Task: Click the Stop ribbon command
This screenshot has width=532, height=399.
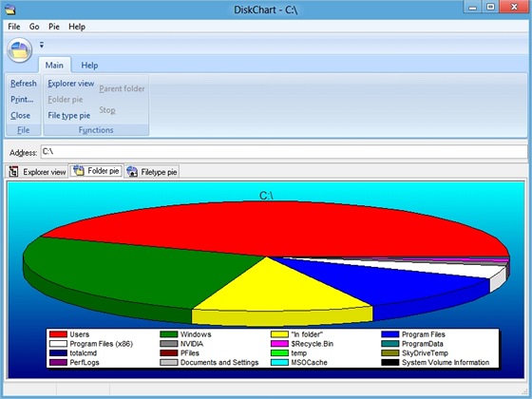Action: 107,110
